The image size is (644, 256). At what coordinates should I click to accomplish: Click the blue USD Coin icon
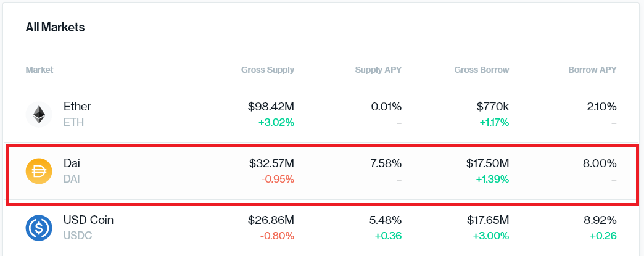point(39,228)
